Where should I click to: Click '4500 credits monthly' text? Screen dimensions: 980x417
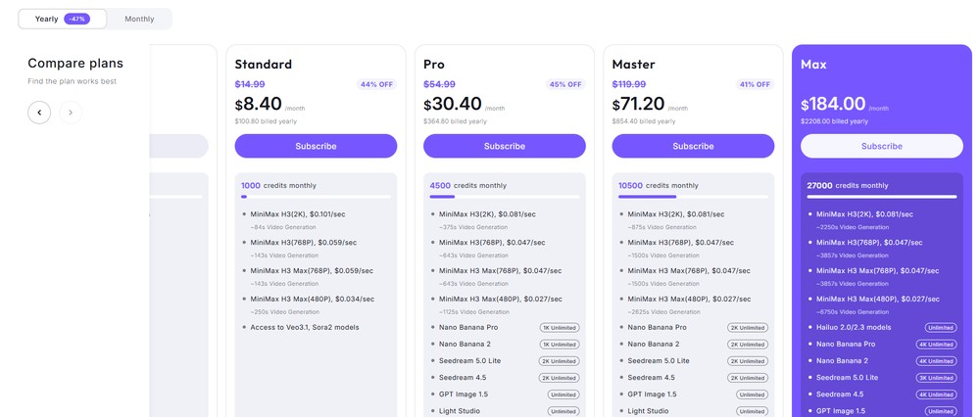[468, 185]
